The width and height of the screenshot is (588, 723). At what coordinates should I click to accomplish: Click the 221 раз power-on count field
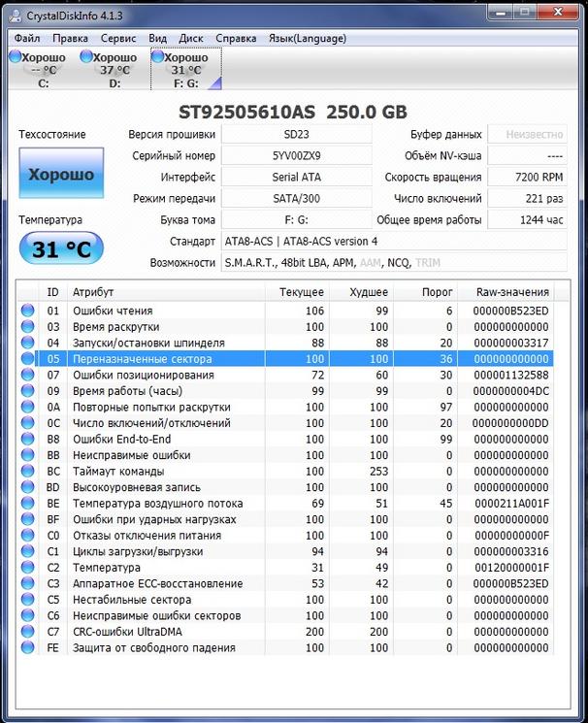click(x=527, y=199)
